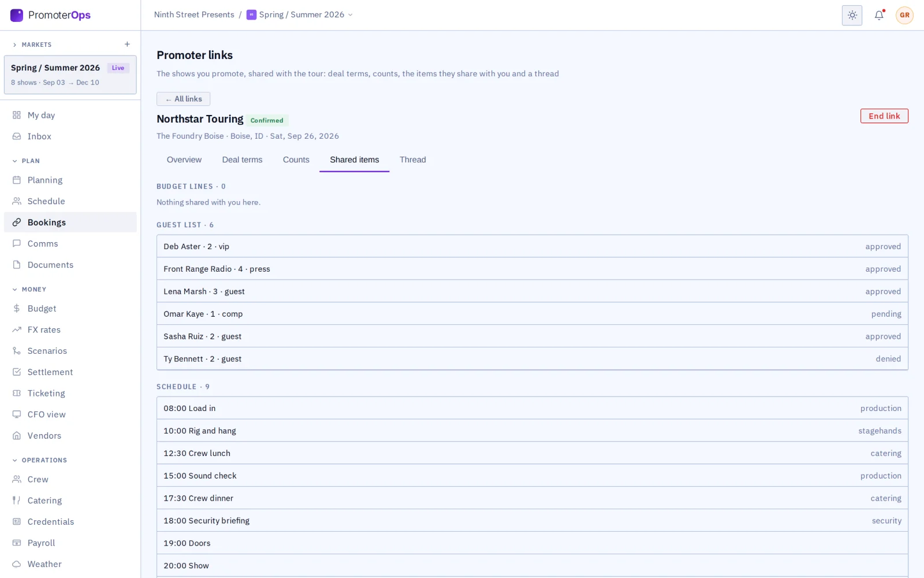Add a market with the plus icon
The width and height of the screenshot is (924, 578).
pos(127,45)
